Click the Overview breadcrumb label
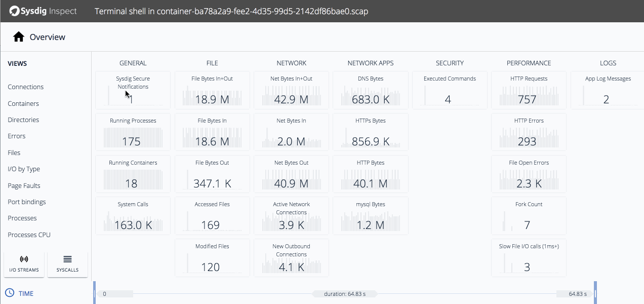This screenshot has height=304, width=644. (48, 37)
